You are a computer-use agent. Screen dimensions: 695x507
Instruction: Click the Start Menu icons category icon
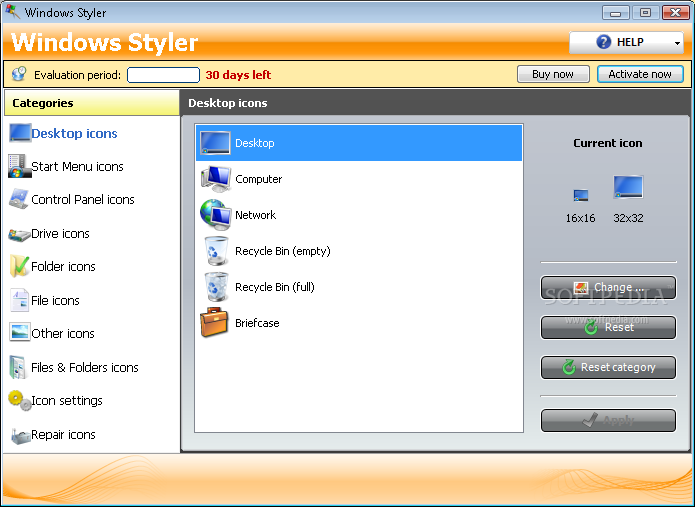point(20,166)
